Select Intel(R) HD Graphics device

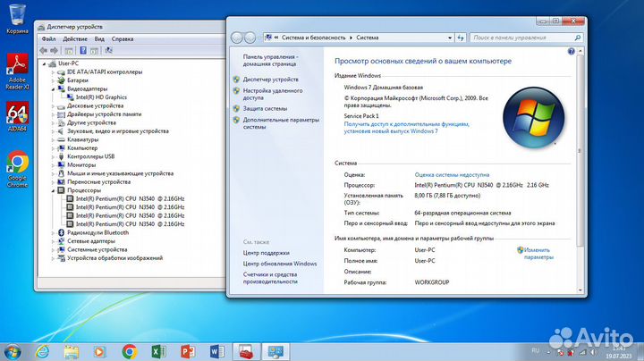coord(101,97)
